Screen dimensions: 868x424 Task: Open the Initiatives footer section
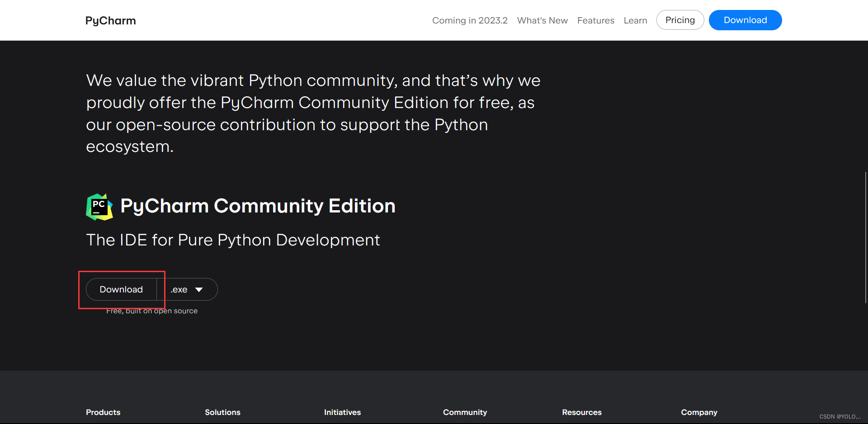[x=342, y=412]
